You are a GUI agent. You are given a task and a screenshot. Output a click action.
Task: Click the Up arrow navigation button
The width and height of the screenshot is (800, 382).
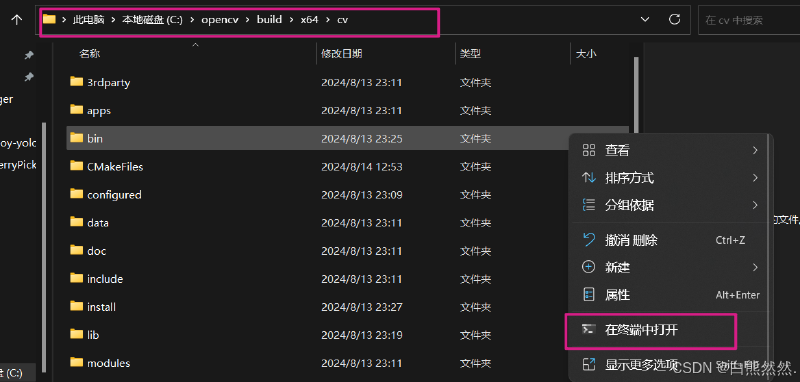(17, 20)
